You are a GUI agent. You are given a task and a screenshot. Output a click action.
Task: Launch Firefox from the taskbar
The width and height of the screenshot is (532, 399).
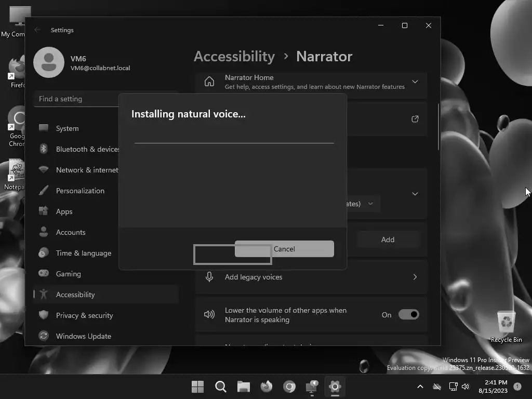tap(267, 387)
